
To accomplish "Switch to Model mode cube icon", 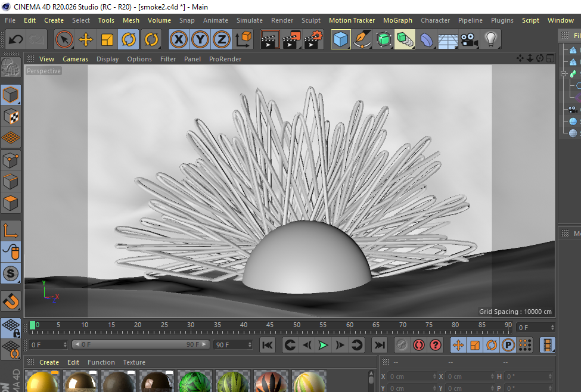I will click(11, 95).
